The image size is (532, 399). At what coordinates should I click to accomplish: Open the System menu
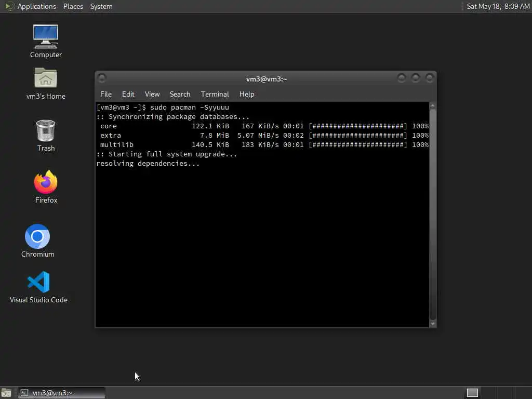(x=101, y=6)
